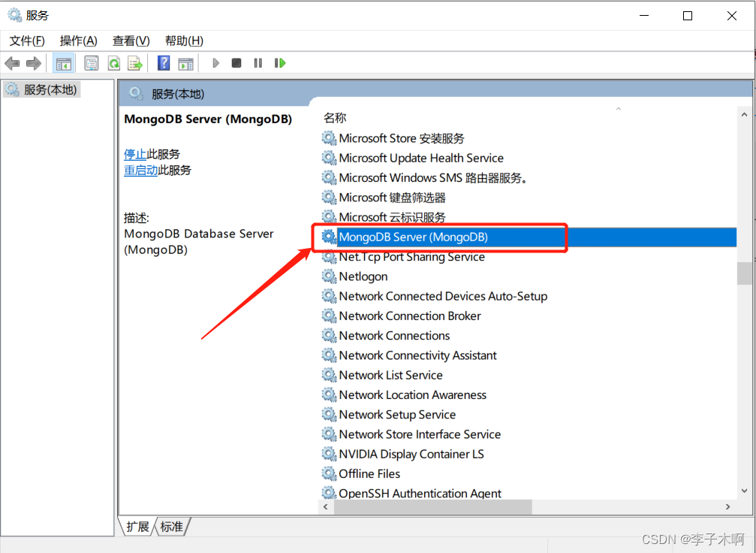This screenshot has width=756, height=553.
Task: Open the Properties toolbar icon
Action: click(x=91, y=63)
